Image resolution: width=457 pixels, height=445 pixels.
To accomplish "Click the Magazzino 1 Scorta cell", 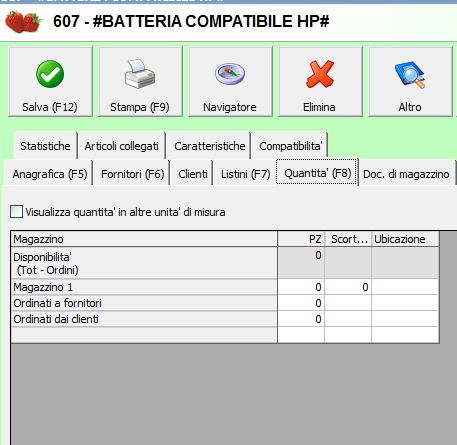I will (x=348, y=287).
